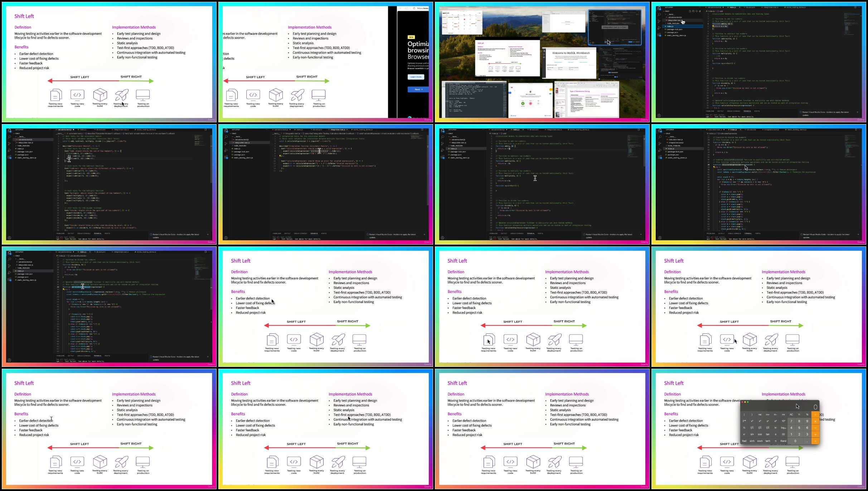Click the divide key on Calculator

click(x=815, y=414)
